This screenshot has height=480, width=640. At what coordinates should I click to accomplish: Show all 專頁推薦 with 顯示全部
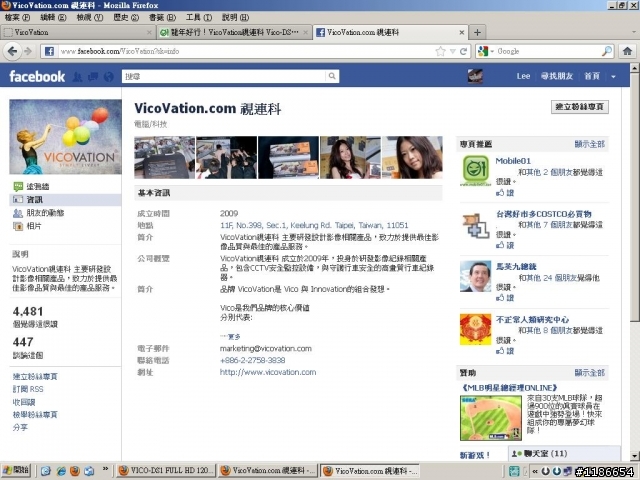(589, 144)
